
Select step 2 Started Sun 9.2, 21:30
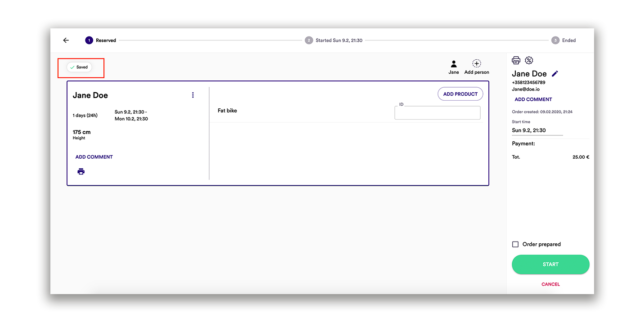(x=334, y=40)
